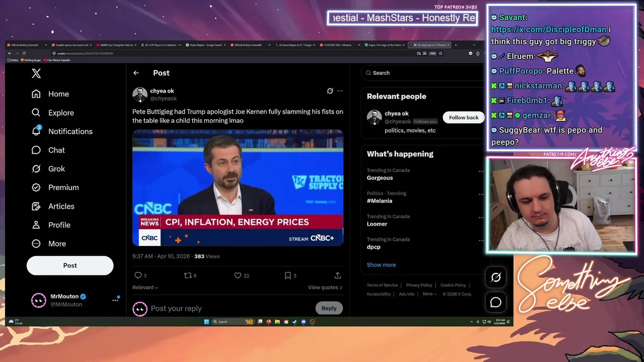The image size is (644, 362).
Task: Open the Explore page
Action: pos(53,113)
